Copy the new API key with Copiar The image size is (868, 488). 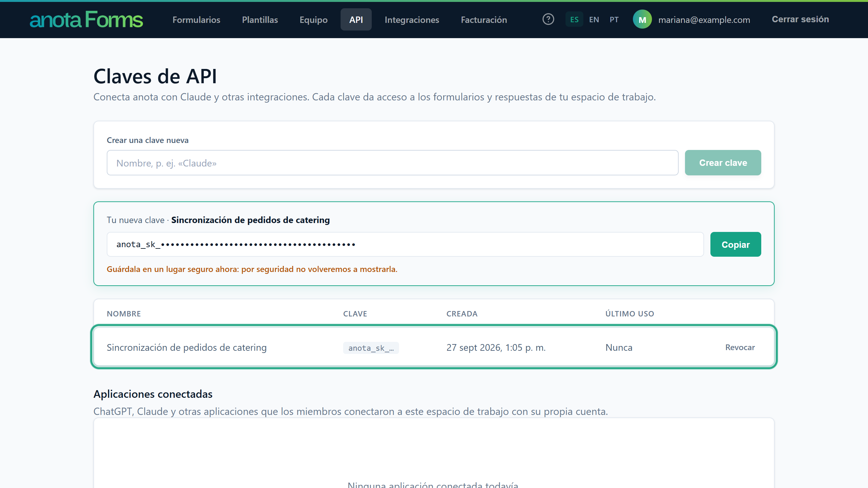click(735, 244)
